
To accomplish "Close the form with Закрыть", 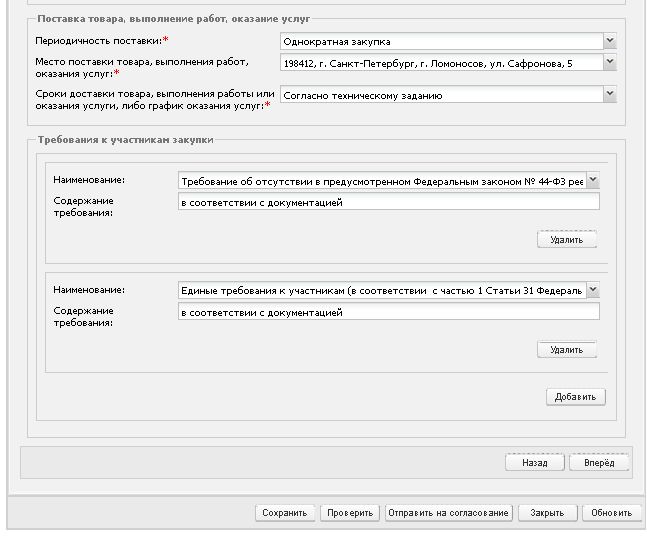I will (x=547, y=513).
